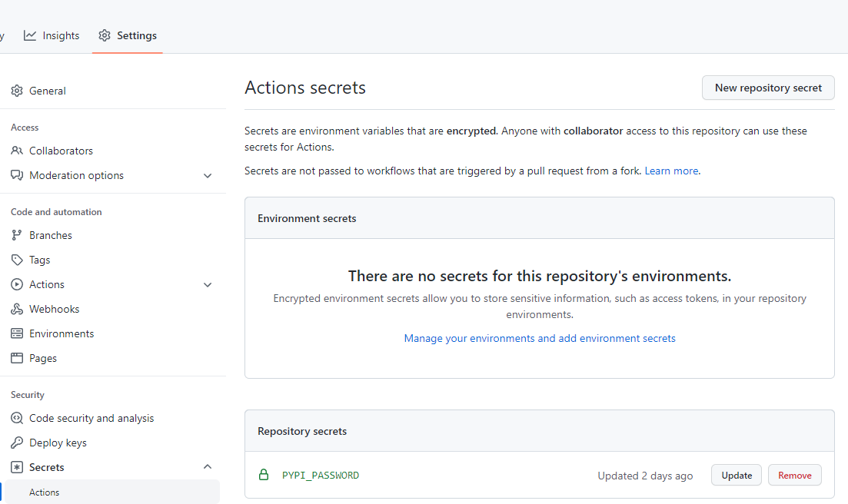The height and width of the screenshot is (504, 848).
Task: Click the Branches git-branch icon
Action: [x=17, y=235]
